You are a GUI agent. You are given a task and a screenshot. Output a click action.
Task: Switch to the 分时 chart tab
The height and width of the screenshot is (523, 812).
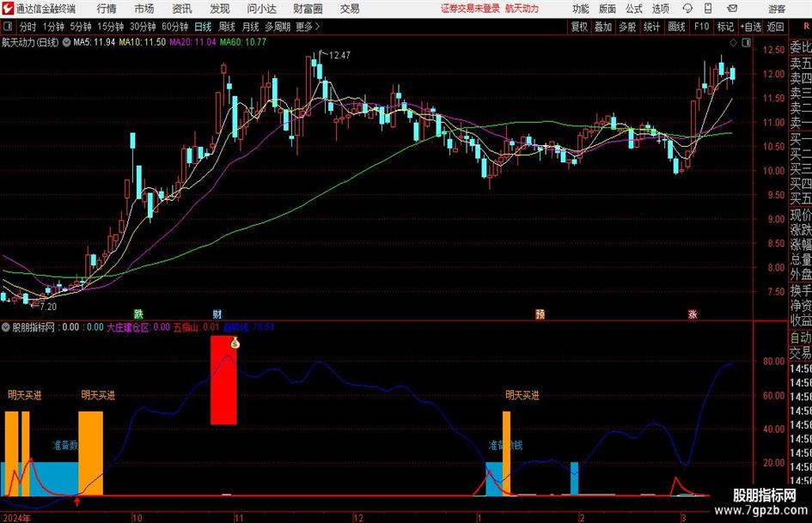(28, 27)
